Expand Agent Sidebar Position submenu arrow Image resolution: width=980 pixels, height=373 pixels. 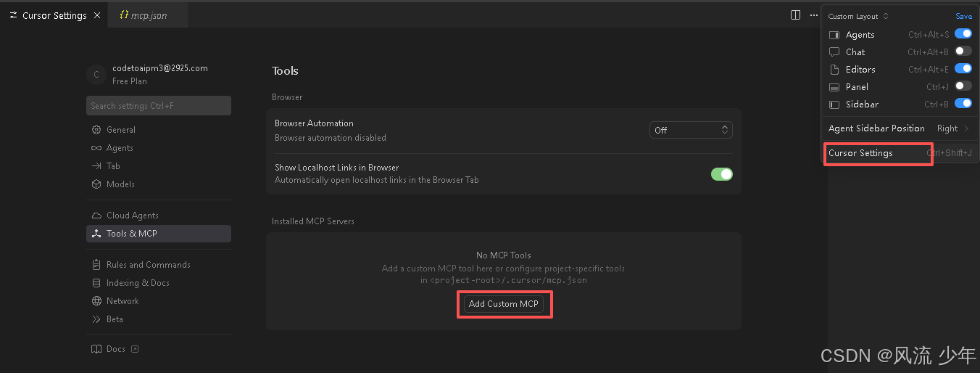tap(966, 128)
